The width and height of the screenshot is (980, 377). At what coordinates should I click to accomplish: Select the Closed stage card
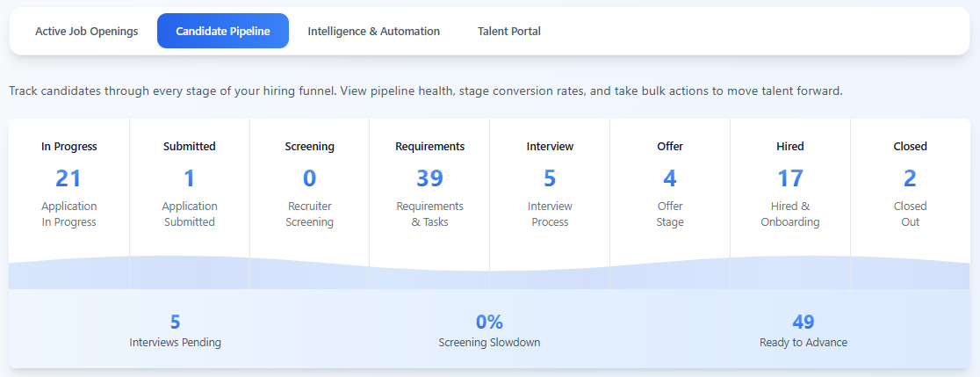coord(910,186)
